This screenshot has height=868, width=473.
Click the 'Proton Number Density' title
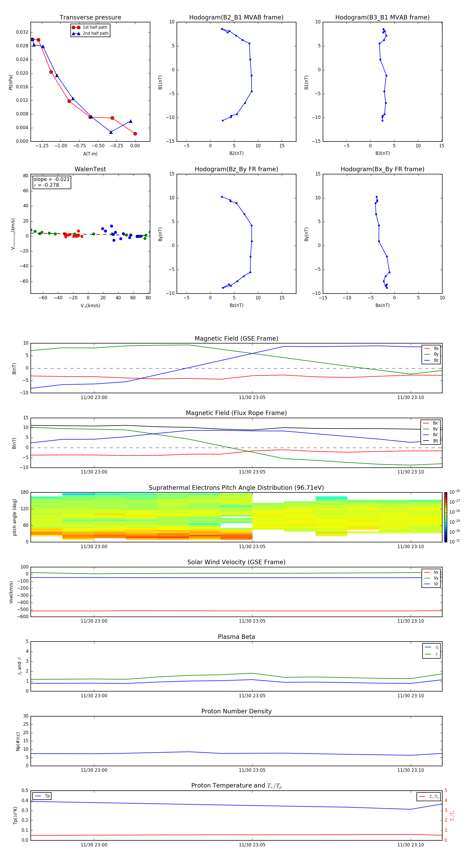pos(236,711)
